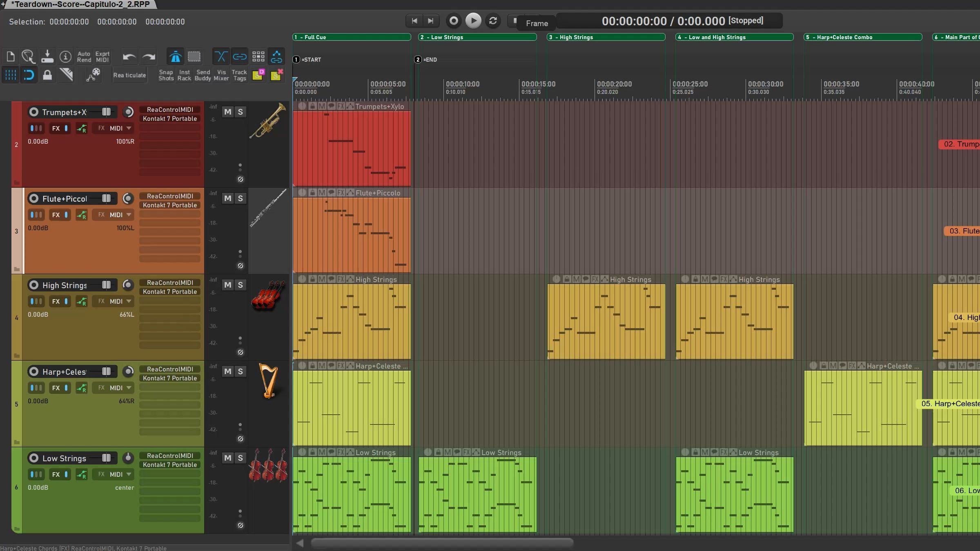980x551 pixels.
Task: Click the green routing icon on Low Strings track
Action: 82,475
